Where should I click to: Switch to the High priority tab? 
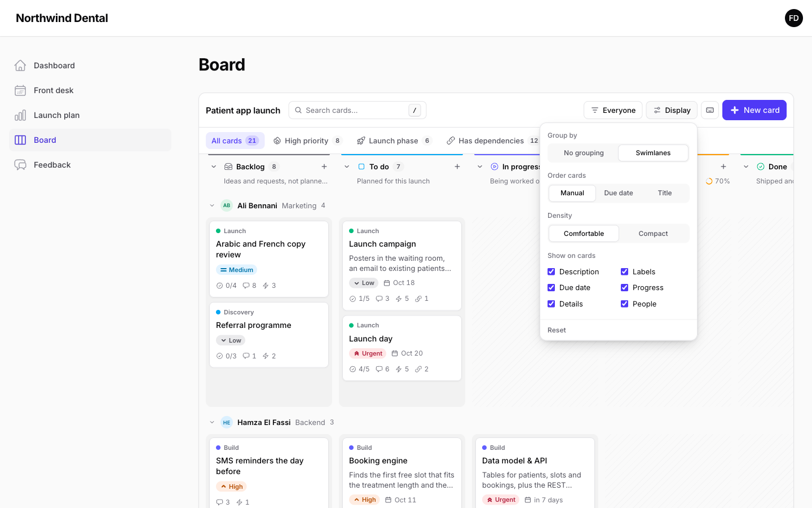307,141
